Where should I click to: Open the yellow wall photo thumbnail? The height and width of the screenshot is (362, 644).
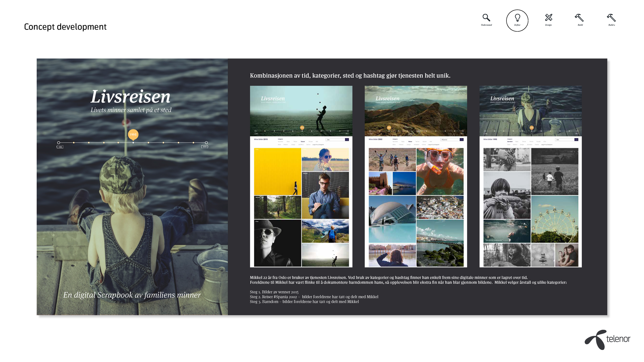click(277, 171)
